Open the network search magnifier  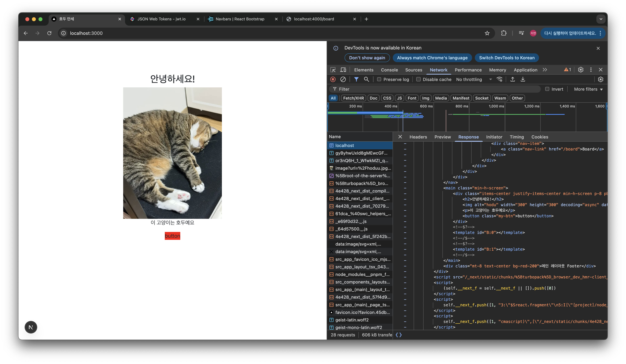366,79
